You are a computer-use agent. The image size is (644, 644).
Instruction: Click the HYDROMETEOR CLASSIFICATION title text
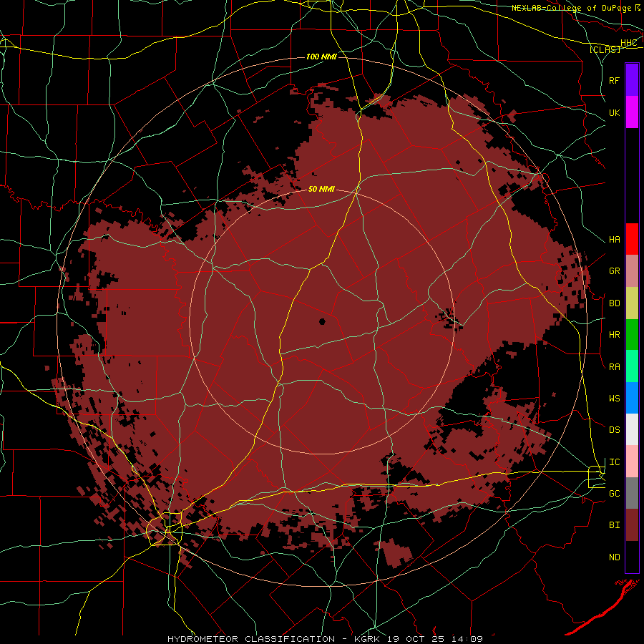(x=251, y=639)
